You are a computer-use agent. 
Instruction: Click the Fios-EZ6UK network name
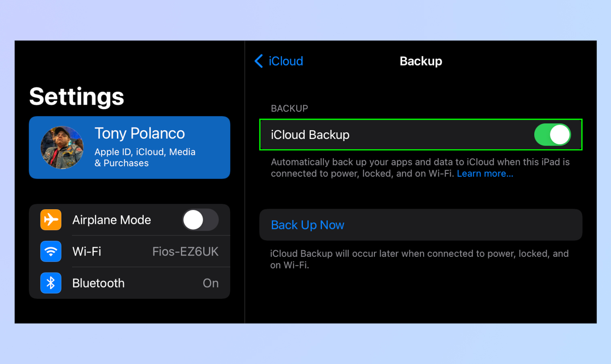(x=185, y=252)
